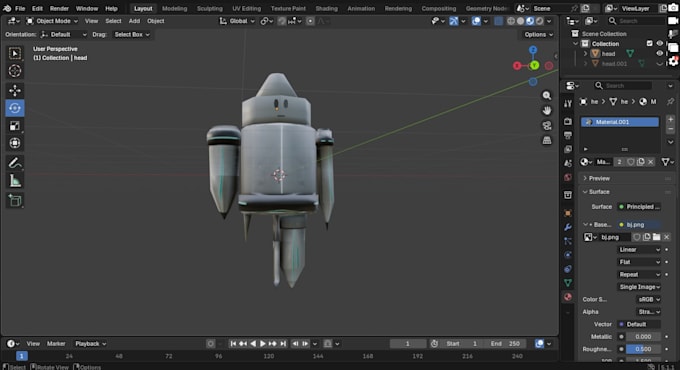Image resolution: width=680 pixels, height=370 pixels.
Task: Open the View Layer properties tab
Action: [568, 149]
